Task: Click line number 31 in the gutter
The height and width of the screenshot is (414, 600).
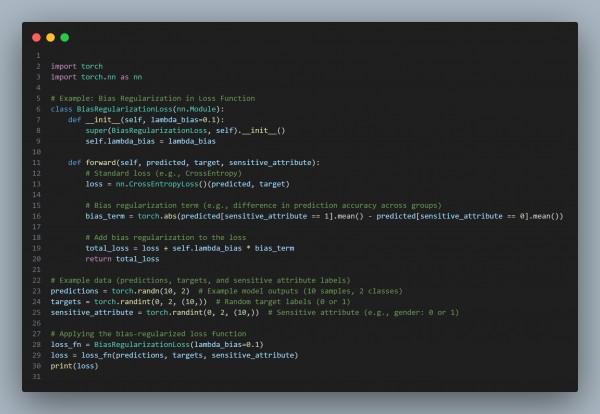Action: [36, 377]
